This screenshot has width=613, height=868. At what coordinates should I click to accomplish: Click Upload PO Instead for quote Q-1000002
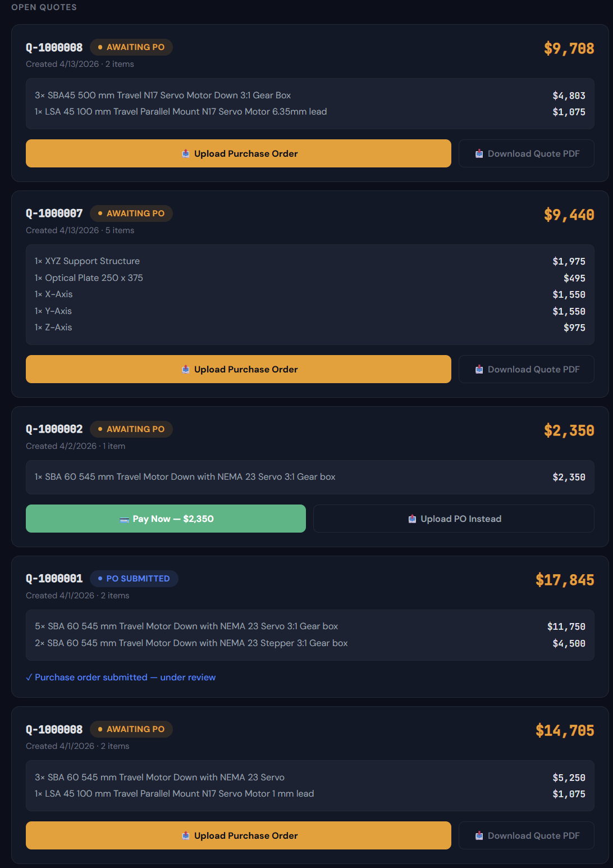[454, 519]
